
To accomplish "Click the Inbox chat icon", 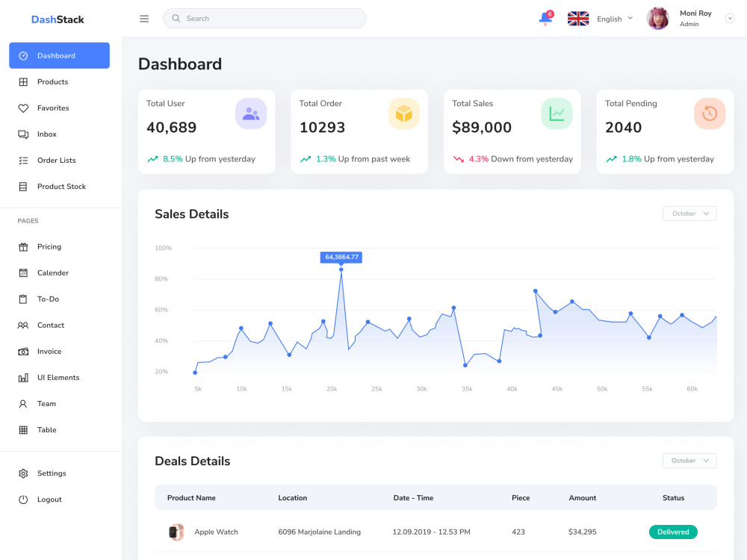I will point(23,134).
